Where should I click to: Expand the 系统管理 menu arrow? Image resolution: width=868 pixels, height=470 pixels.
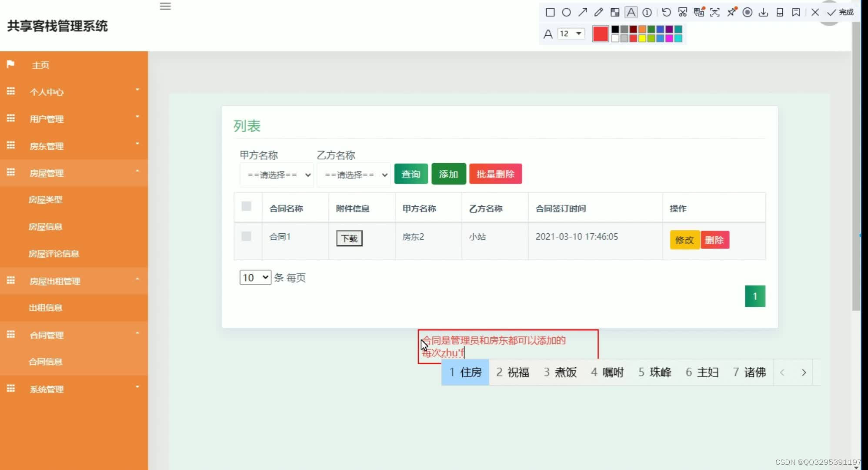(x=137, y=387)
